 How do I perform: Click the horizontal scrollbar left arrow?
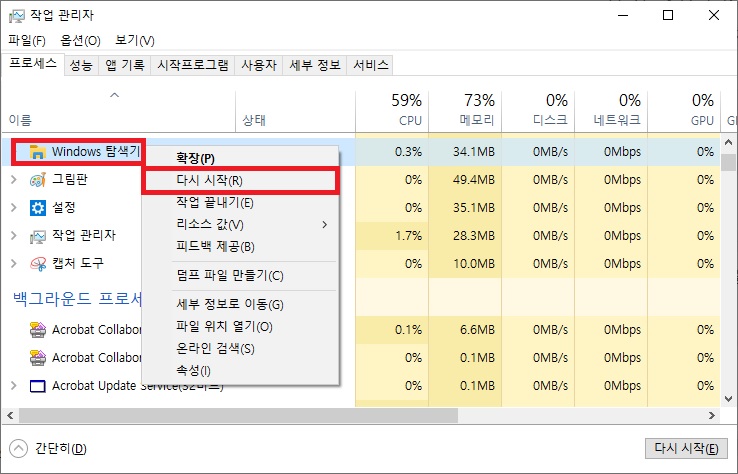[10, 416]
